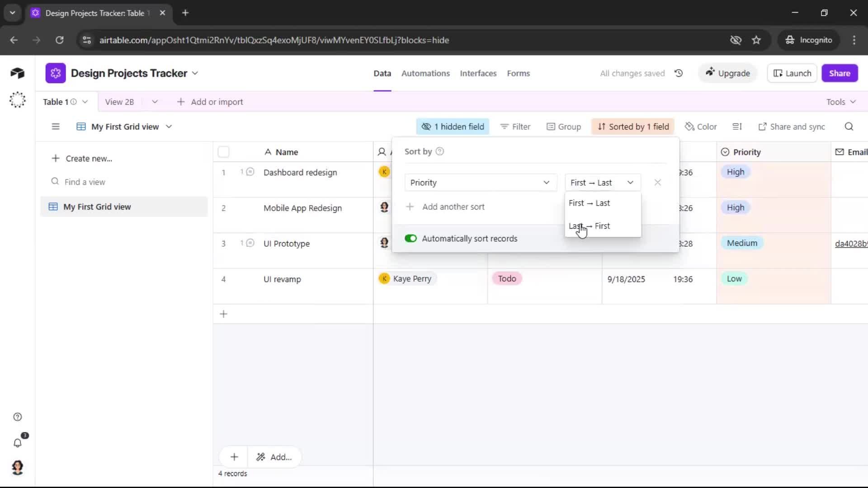The image size is (868, 488).
Task: Open comment bubble on Dashboard redesign row
Action: 250,172
